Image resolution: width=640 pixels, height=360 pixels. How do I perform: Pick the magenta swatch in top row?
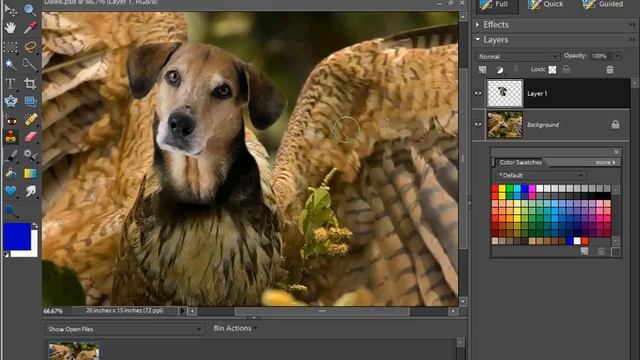tap(532, 188)
